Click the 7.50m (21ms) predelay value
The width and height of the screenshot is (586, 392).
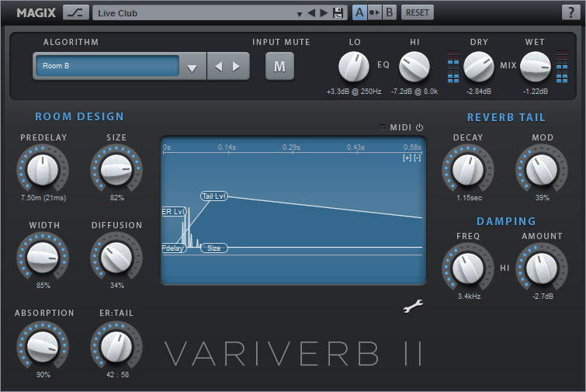[43, 198]
